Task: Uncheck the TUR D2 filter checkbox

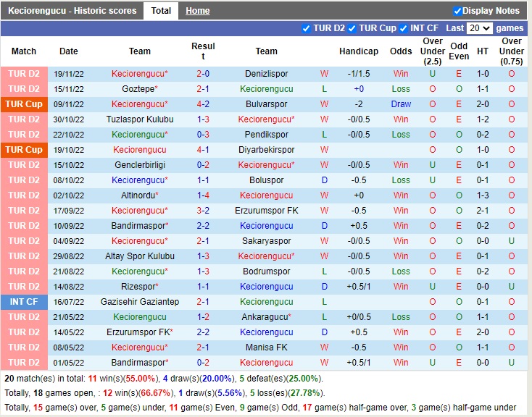Action: [x=306, y=28]
